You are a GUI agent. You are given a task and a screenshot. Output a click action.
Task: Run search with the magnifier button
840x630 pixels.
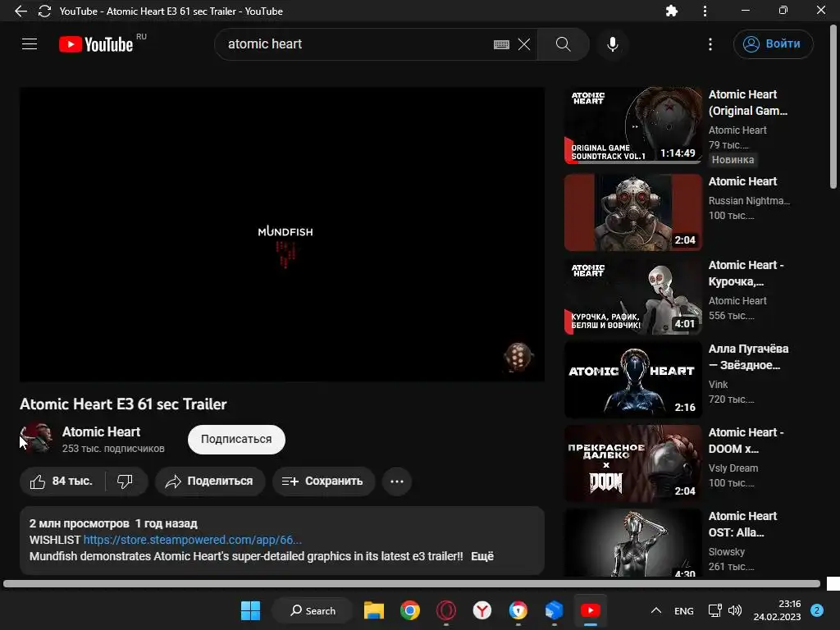[563, 44]
